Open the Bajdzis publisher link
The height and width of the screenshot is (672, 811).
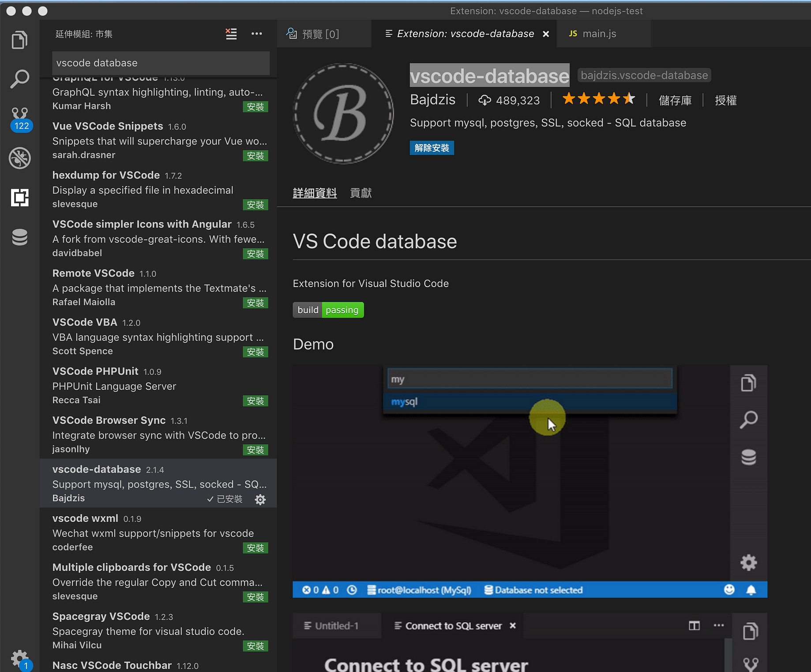click(432, 100)
